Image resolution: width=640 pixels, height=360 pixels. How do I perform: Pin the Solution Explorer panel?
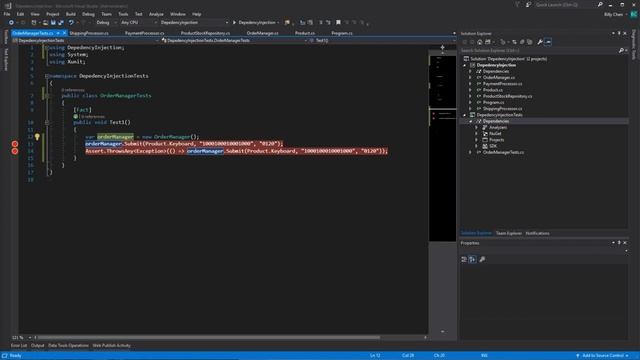pos(619,33)
